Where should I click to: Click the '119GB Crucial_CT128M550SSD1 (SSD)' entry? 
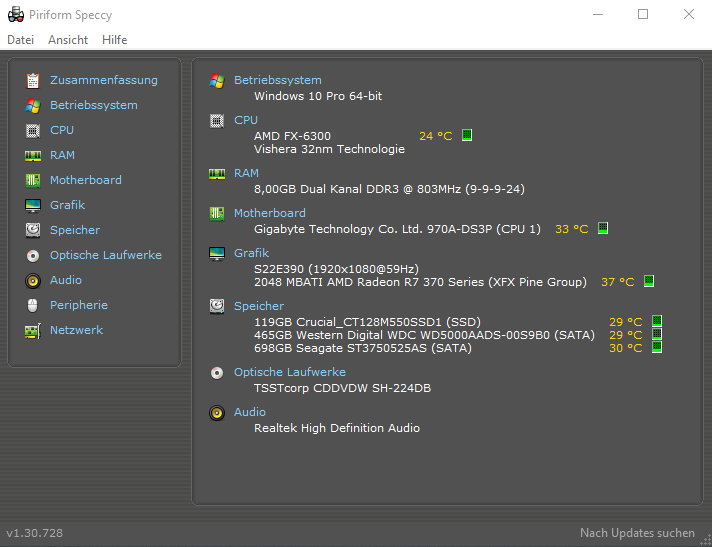[x=367, y=322]
